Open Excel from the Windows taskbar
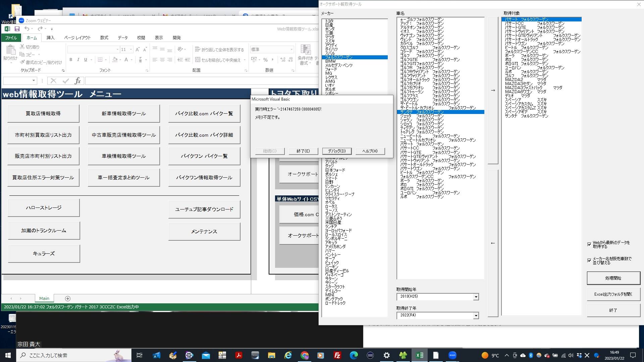Image resolution: width=644 pixels, height=362 pixels. [419, 355]
